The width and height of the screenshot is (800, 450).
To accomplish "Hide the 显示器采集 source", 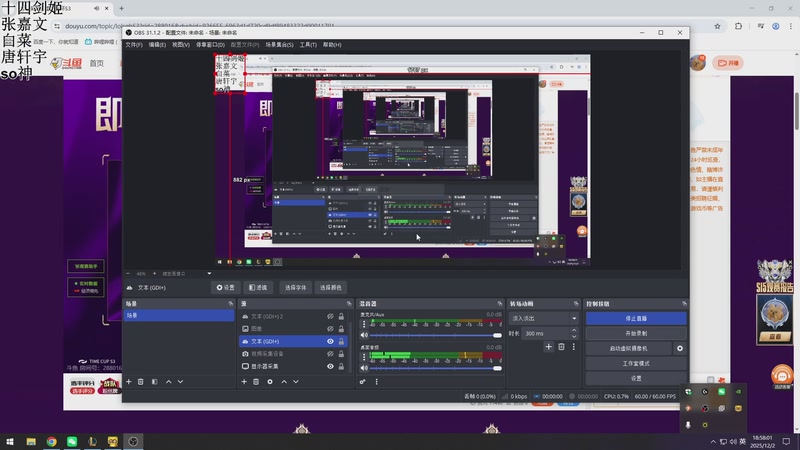I will coord(330,366).
